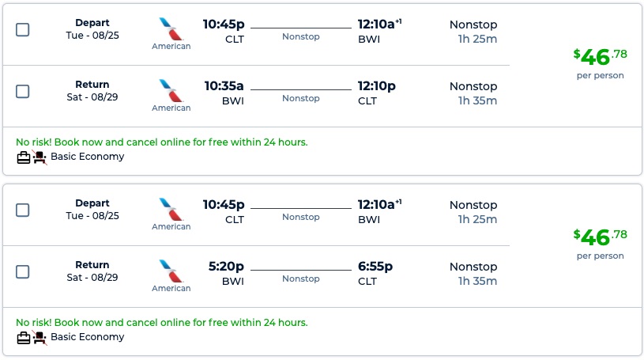The image size is (644, 360).
Task: Click the free cancellation notice under the 5:20p return
Action: [x=161, y=323]
